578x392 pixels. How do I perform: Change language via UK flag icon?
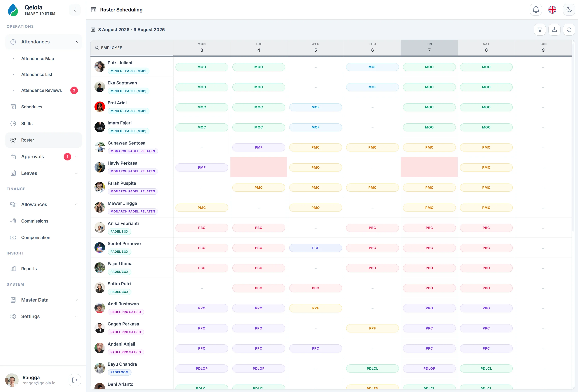552,10
